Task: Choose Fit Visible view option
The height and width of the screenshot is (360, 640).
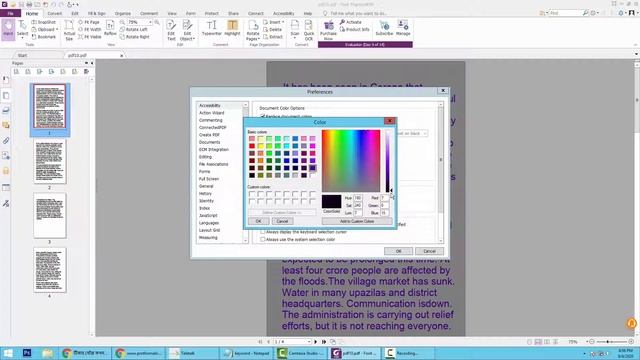Action: click(90, 37)
